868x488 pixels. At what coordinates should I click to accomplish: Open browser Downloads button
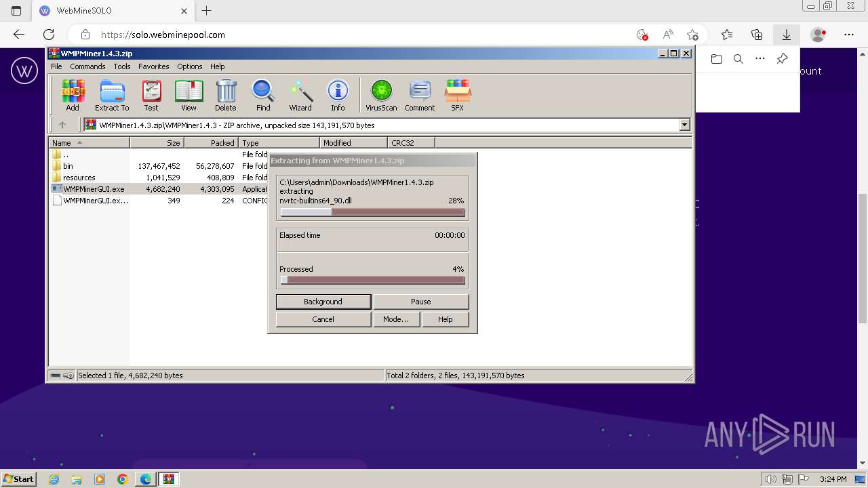coord(787,35)
